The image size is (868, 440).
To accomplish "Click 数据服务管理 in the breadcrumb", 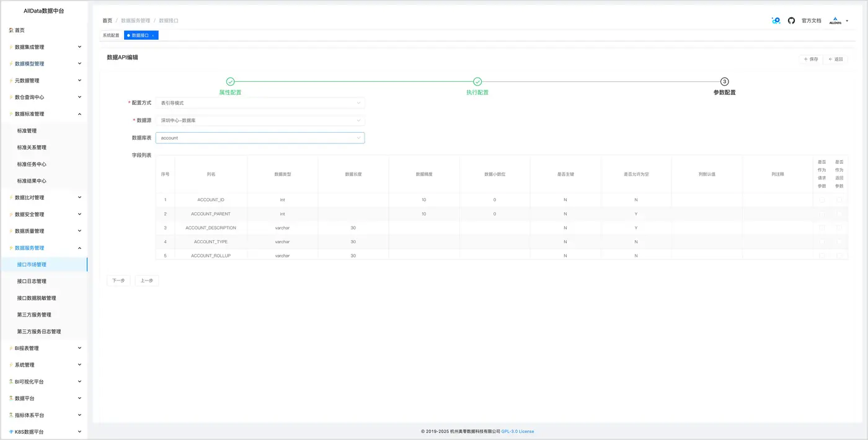I will tap(136, 20).
